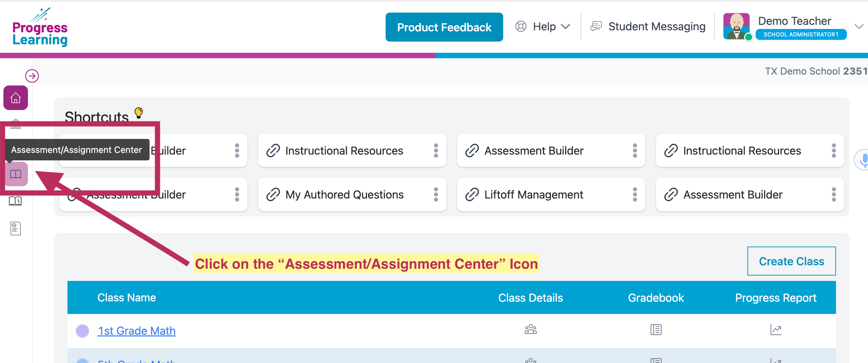
Task: Open options for second-row first-column Assessment Builder
Action: [x=237, y=194]
